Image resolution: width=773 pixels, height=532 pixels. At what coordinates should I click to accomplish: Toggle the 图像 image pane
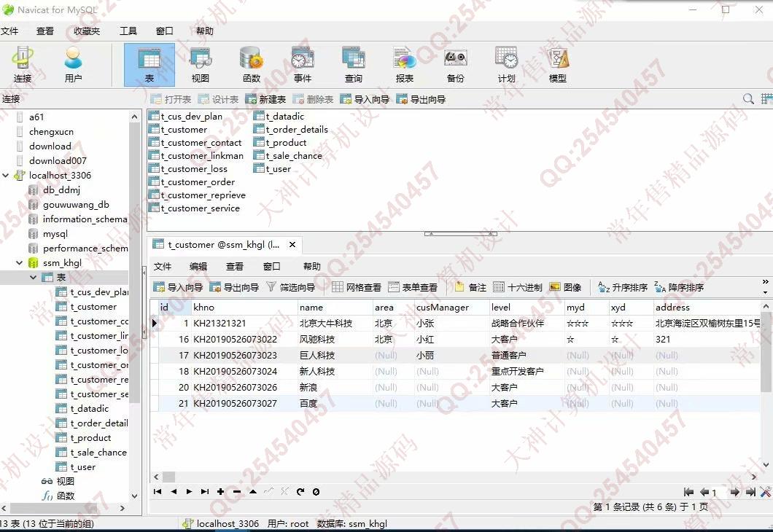click(565, 287)
